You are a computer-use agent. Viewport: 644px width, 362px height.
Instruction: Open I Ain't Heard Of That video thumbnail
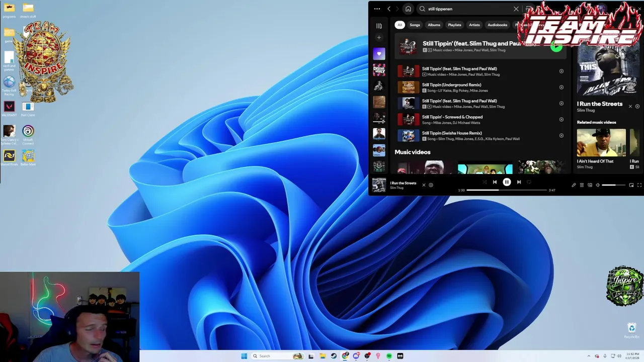point(601,143)
